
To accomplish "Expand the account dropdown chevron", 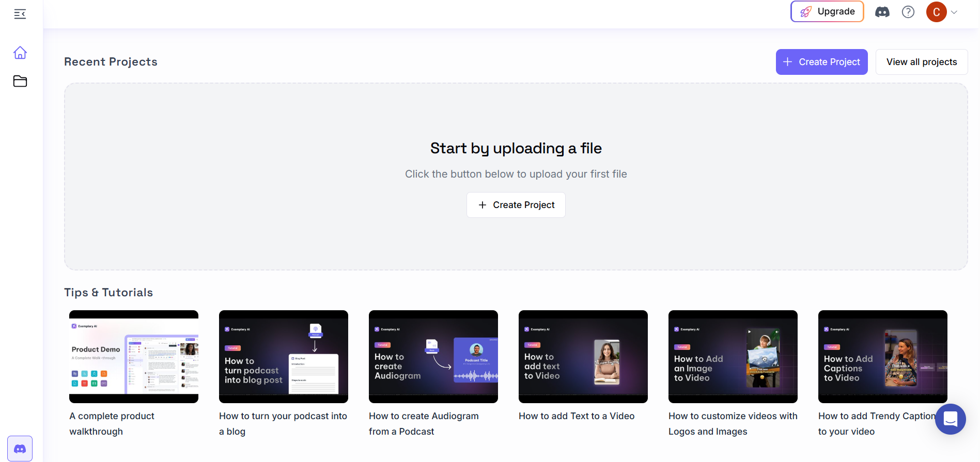I will coord(954,12).
